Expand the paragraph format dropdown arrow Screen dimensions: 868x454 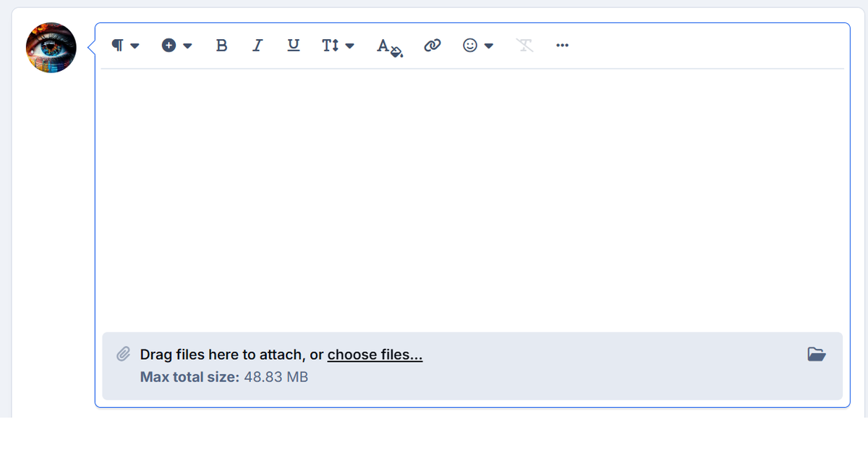[135, 46]
